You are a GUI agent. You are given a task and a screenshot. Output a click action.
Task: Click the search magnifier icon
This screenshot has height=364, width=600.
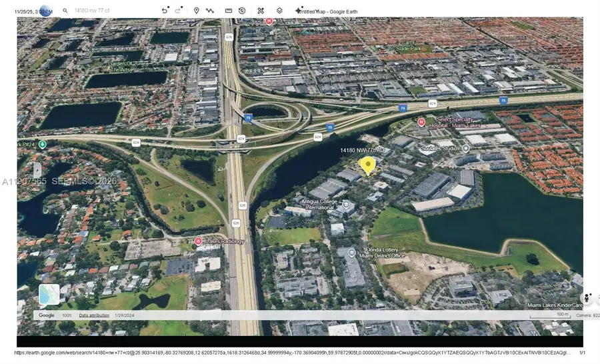pos(65,11)
